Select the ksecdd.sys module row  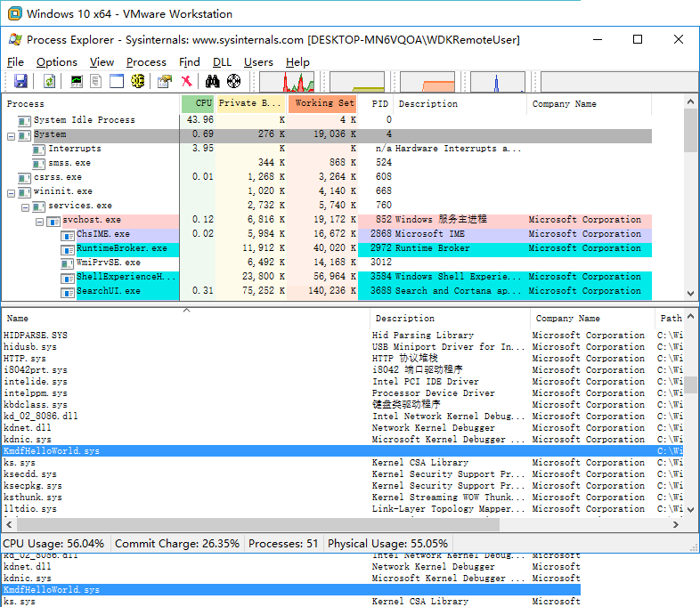343,474
